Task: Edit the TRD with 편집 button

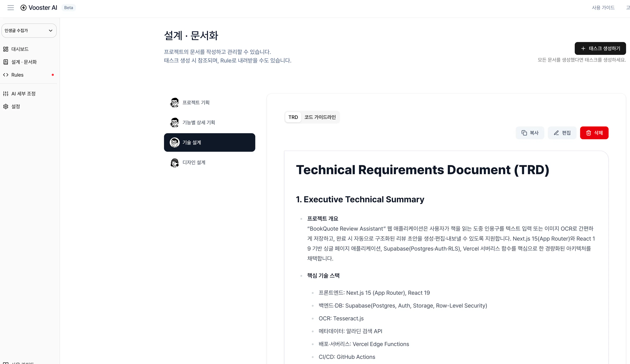Action: tap(562, 132)
